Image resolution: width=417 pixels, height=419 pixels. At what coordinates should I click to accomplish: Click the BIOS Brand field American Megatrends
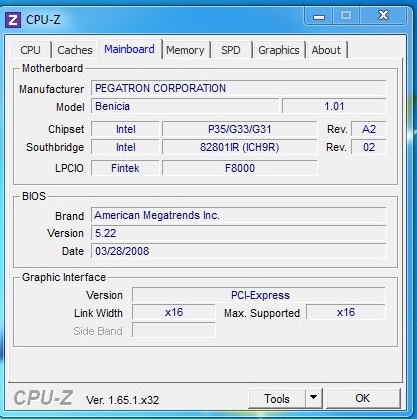[239, 215]
